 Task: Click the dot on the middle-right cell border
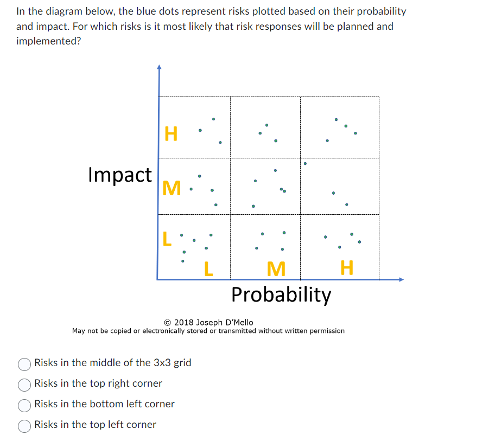[x=304, y=163]
